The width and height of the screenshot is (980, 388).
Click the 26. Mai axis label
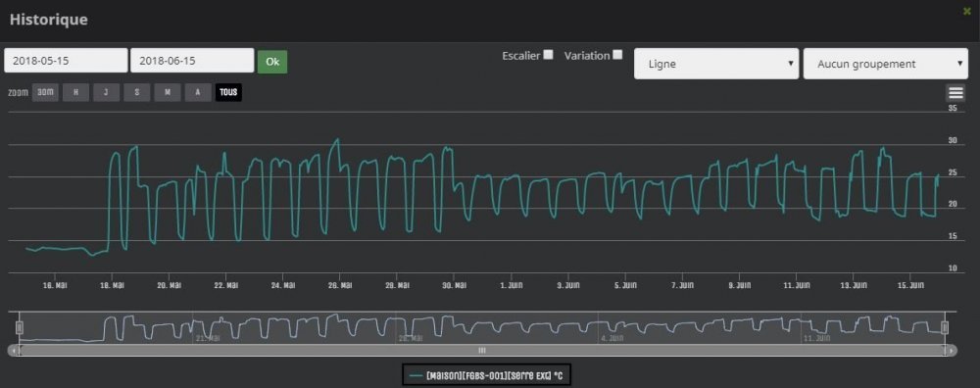point(339,285)
